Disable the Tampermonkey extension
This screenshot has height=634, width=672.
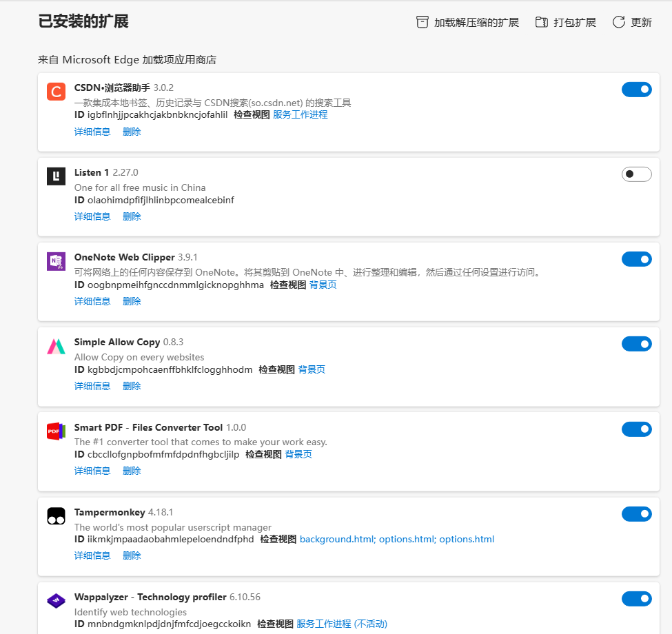636,513
